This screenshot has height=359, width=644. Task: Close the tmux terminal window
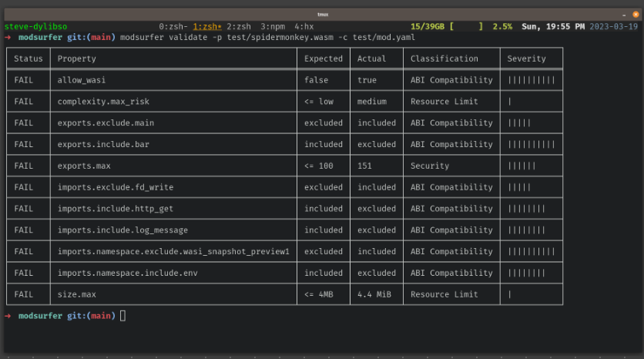click(630, 14)
